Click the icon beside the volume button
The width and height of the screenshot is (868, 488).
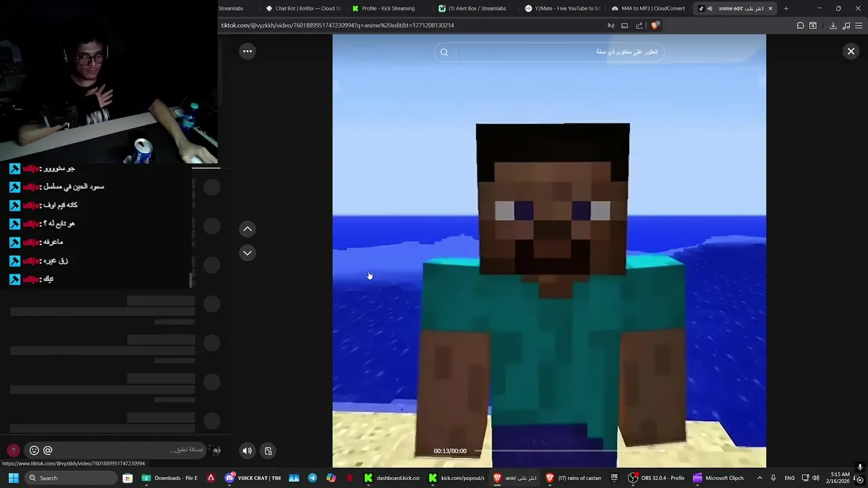(x=269, y=451)
